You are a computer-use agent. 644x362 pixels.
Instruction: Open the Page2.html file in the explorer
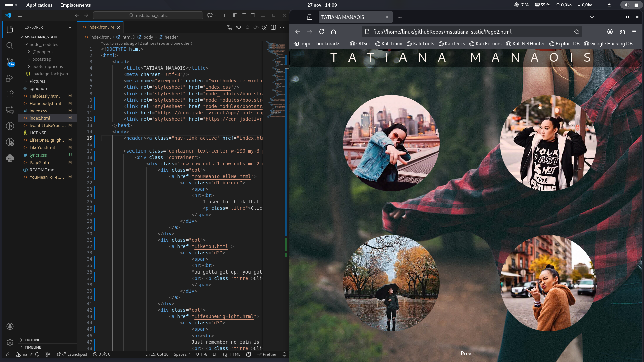(40, 162)
